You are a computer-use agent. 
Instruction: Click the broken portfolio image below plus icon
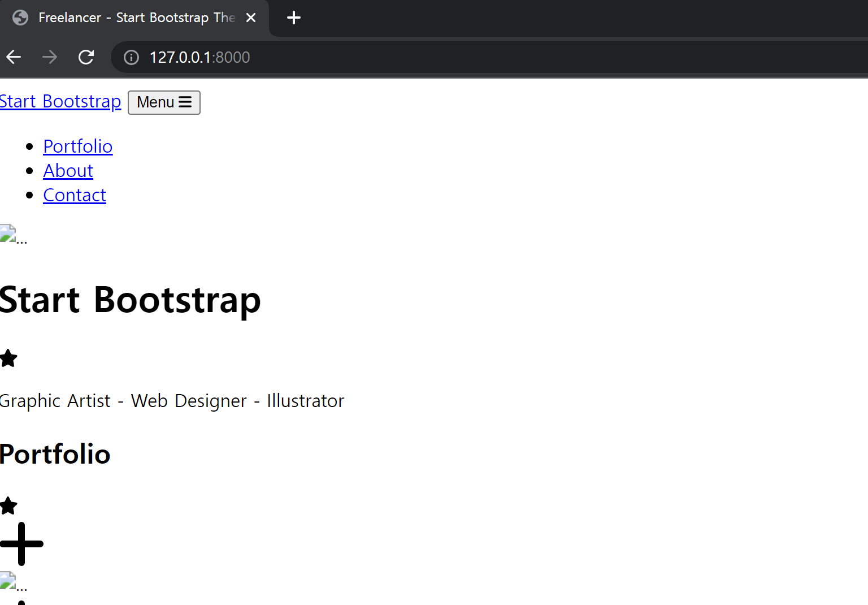pos(14,582)
